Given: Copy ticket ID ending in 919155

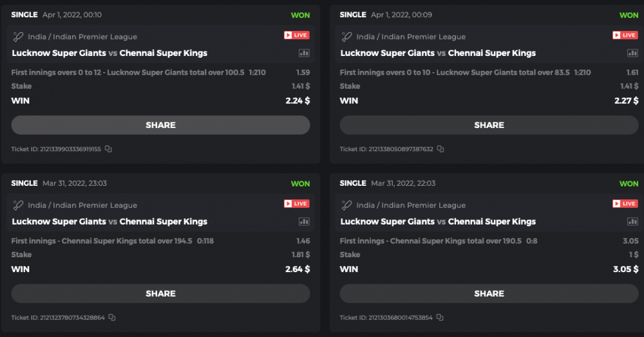Looking at the screenshot, I should coord(108,149).
